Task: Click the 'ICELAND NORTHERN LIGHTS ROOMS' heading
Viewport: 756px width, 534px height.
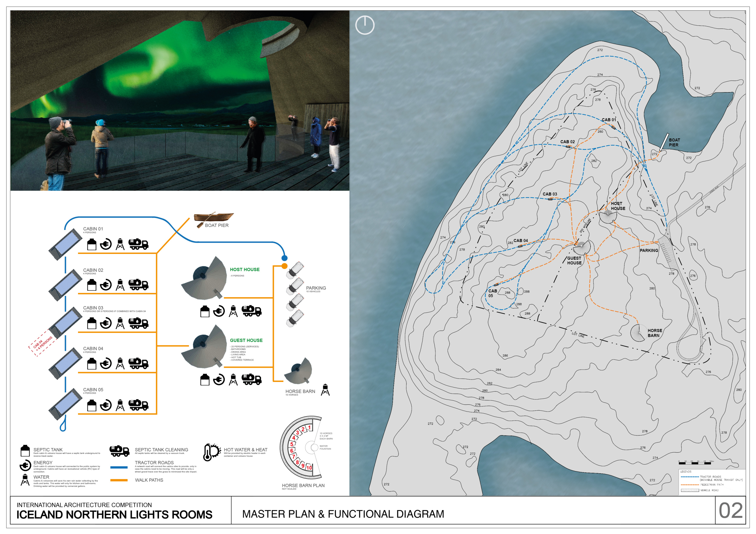Action: tap(114, 515)
